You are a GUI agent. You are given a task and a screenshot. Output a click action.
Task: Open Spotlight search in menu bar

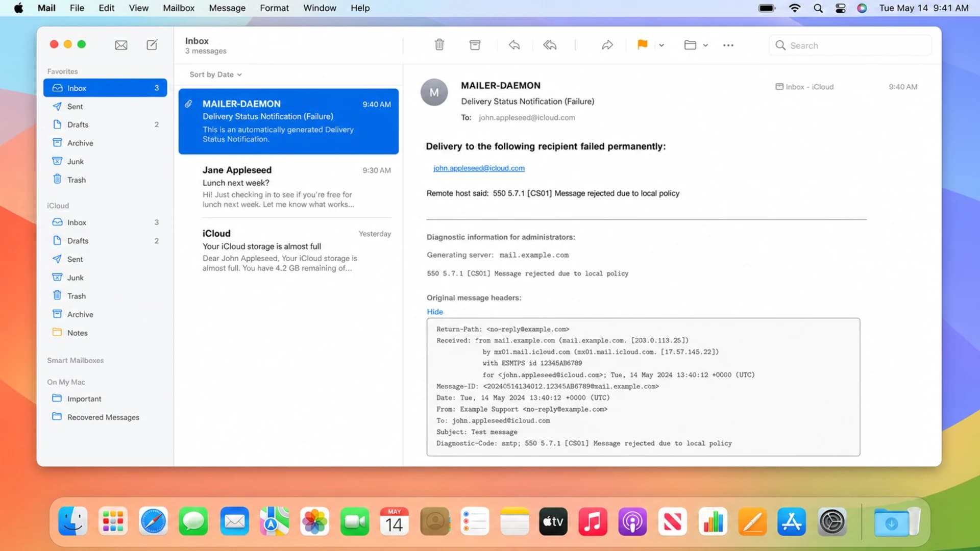(818, 8)
